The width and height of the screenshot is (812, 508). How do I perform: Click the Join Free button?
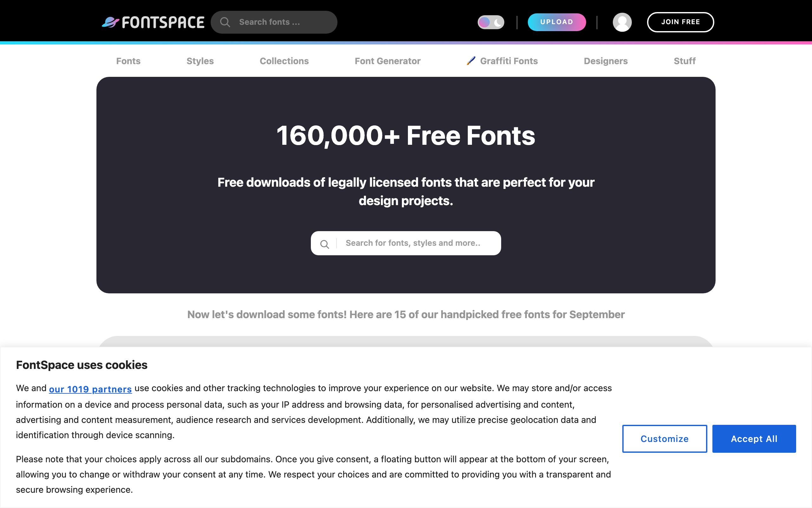pyautogui.click(x=680, y=22)
